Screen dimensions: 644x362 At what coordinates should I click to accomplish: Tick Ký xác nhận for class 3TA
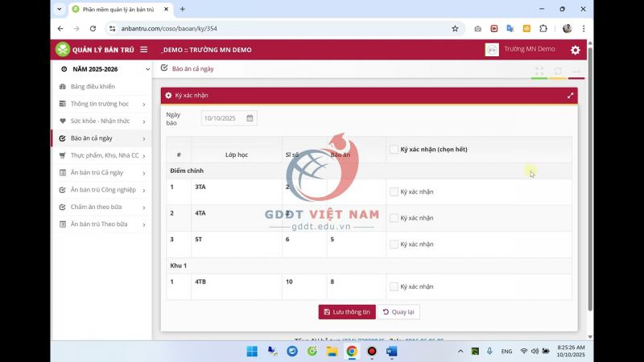click(394, 191)
